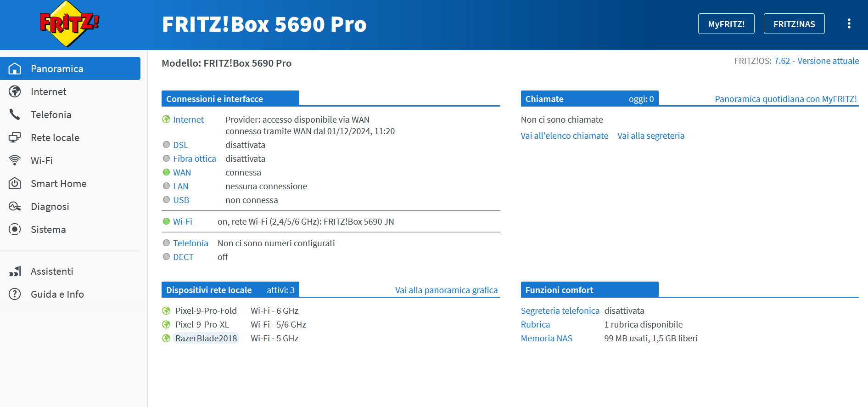Open Guida e Info section
This screenshot has width=868, height=407.
[x=70, y=294]
